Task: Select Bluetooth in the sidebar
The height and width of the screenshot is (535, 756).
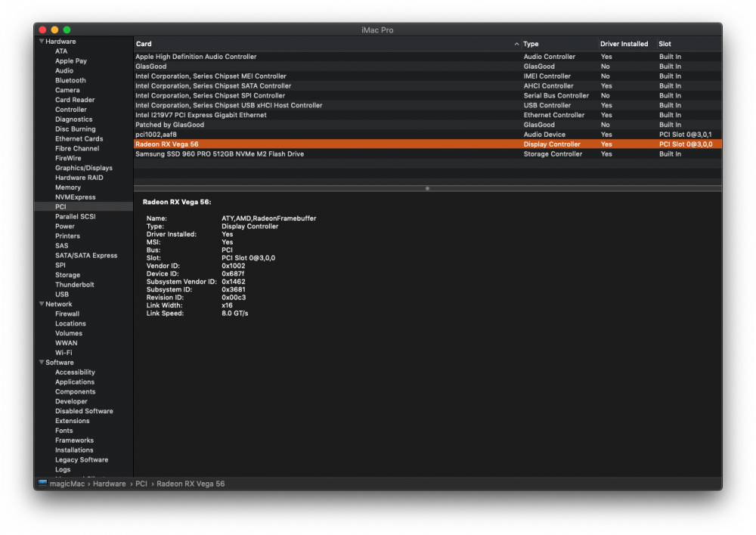Action: pos(70,81)
